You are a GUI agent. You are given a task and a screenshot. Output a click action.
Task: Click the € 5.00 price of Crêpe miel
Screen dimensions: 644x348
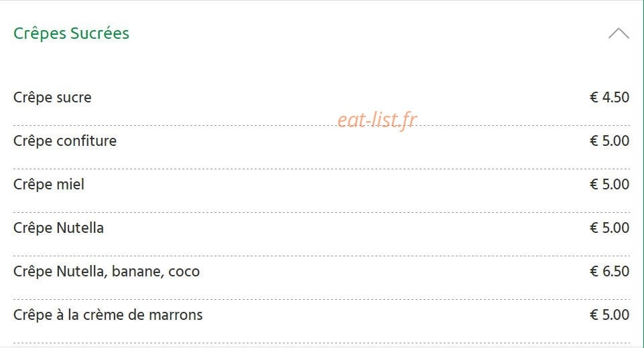[x=610, y=184]
